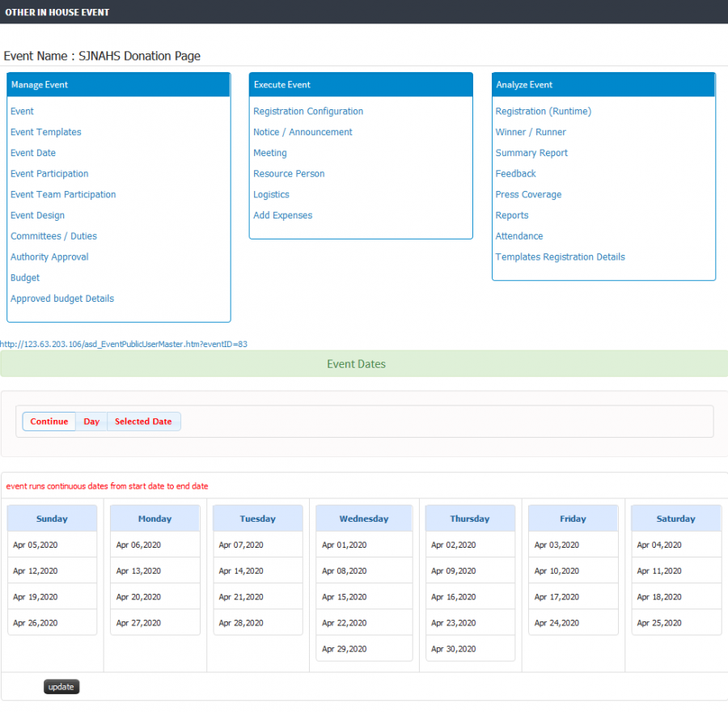Select date Apr 04,2020

click(x=676, y=545)
